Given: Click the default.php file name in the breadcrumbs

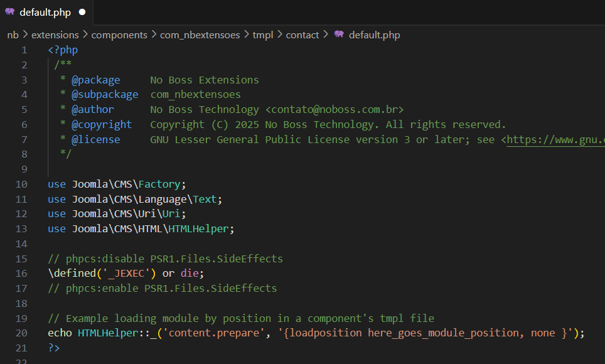Looking at the screenshot, I should click(x=374, y=35).
